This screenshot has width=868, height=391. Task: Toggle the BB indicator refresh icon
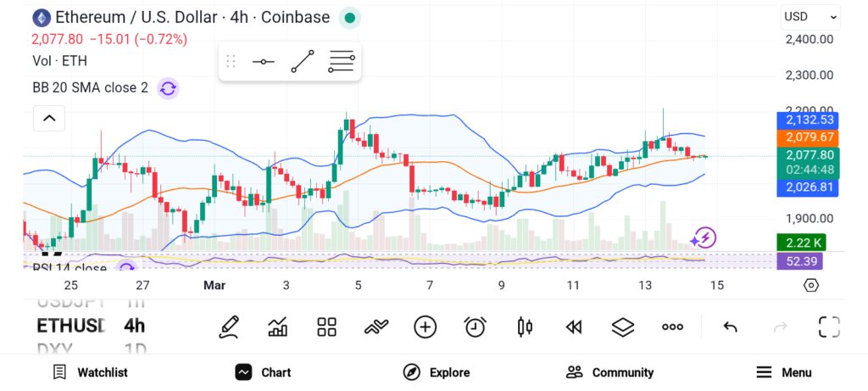168,88
